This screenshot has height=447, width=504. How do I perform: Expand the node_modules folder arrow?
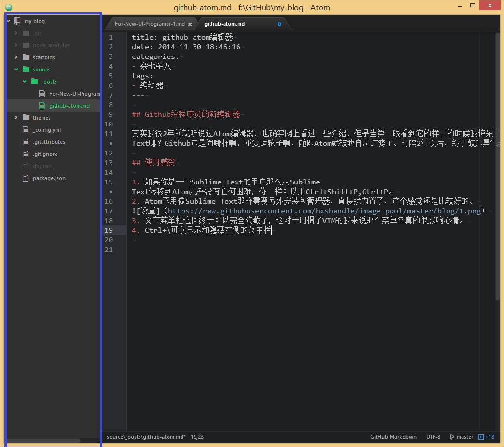16,45
